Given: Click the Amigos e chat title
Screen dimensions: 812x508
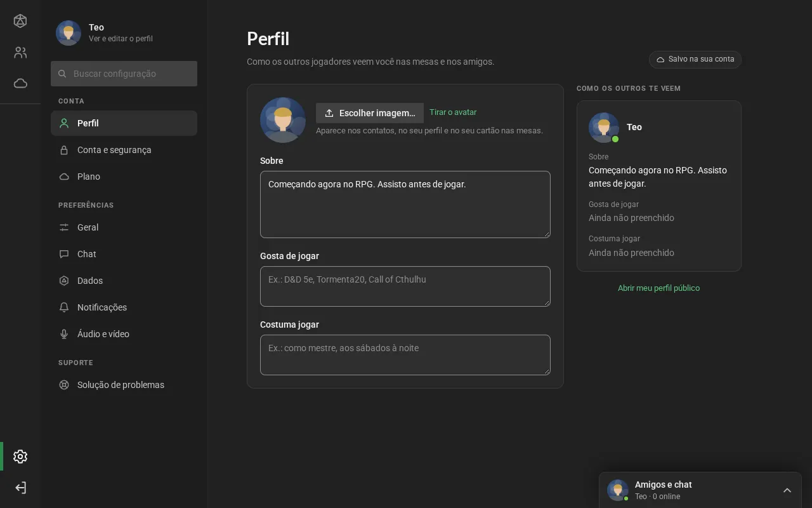Looking at the screenshot, I should 663,485.
